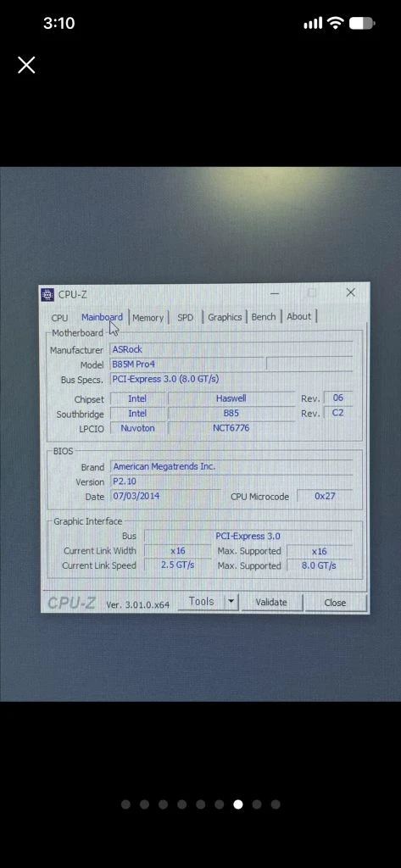The width and height of the screenshot is (401, 868).
Task: Click the Haswell chipset field
Action: click(231, 398)
